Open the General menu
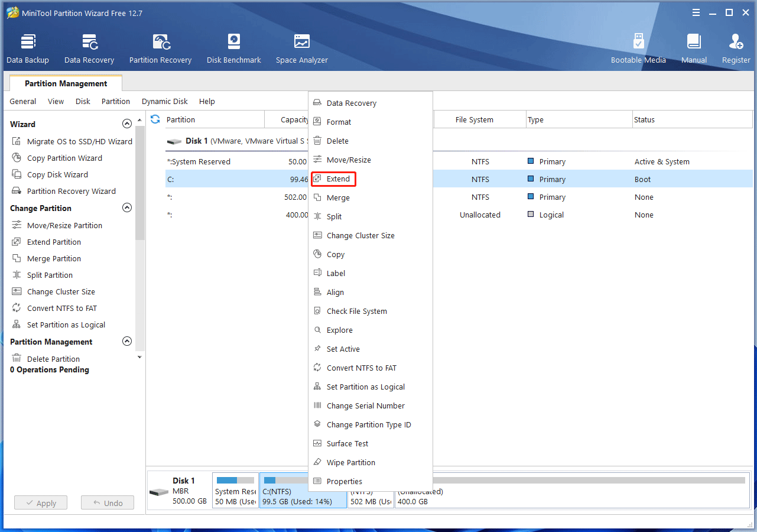757x532 pixels. (x=23, y=101)
